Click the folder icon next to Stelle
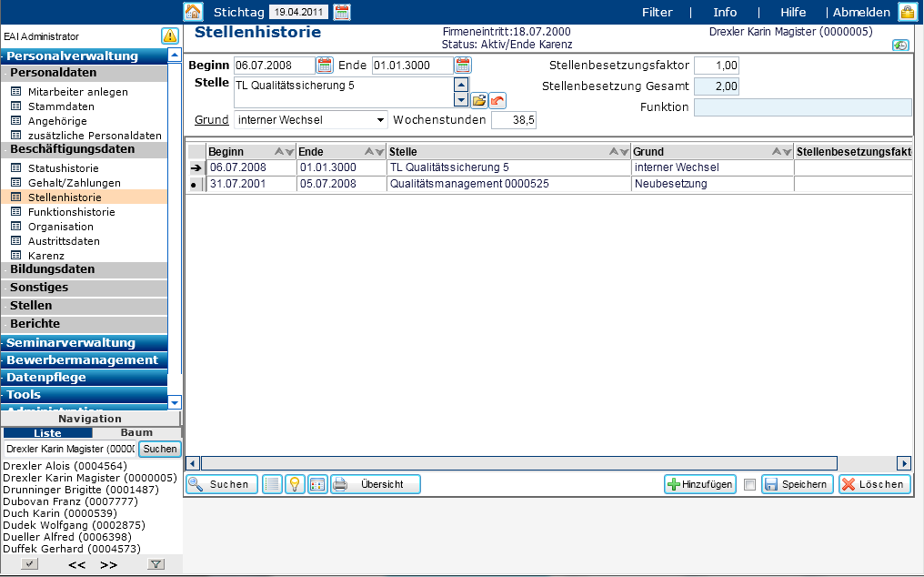The width and height of the screenshot is (924, 577). coord(479,100)
